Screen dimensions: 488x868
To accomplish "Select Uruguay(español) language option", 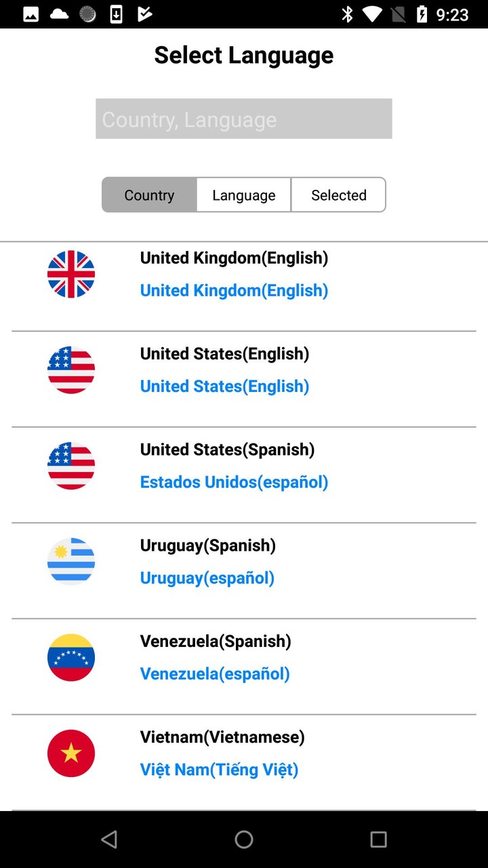I will 207,578.
